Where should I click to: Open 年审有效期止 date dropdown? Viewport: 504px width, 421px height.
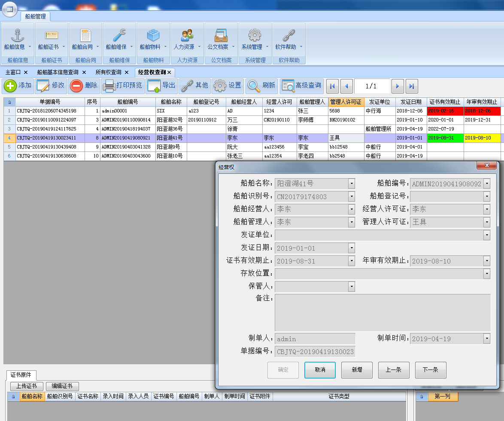pyautogui.click(x=487, y=260)
